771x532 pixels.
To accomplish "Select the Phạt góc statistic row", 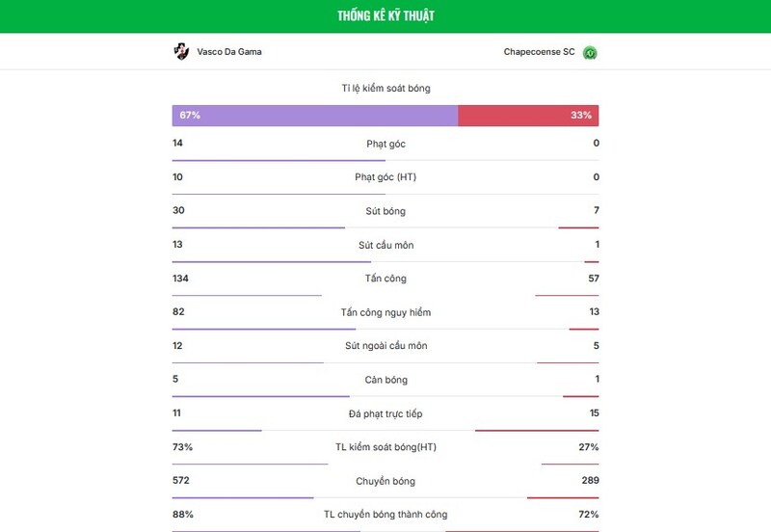I will 385,144.
